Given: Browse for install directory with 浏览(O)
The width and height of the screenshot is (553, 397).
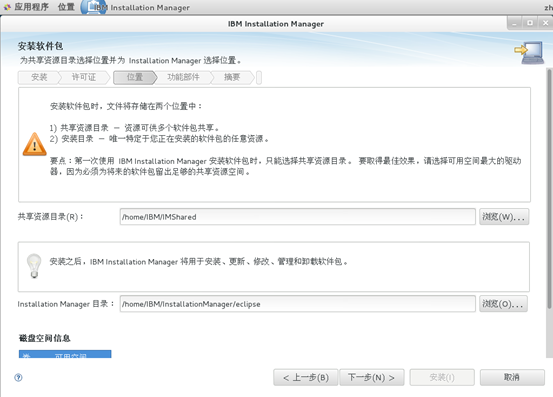Looking at the screenshot, I should 503,304.
